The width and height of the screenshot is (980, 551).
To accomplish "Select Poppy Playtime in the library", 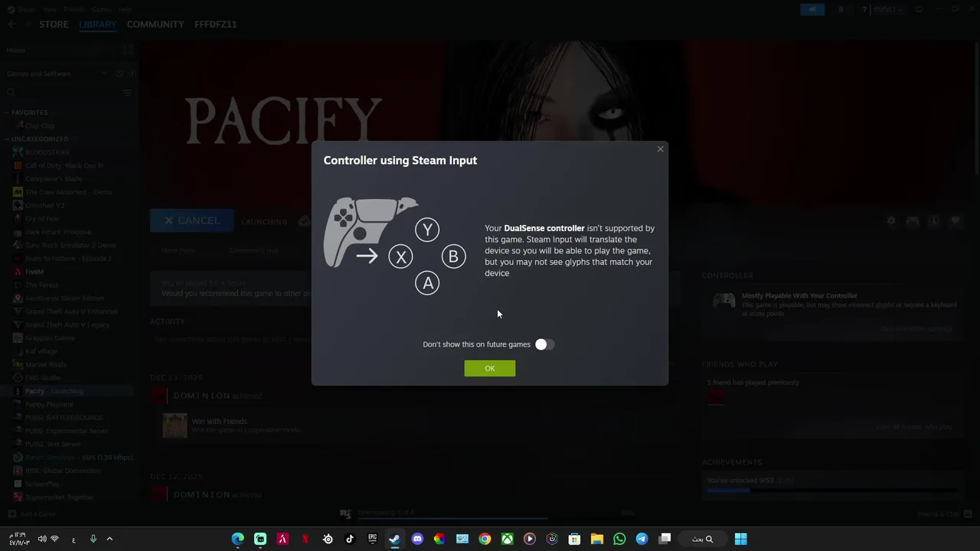I will pyautogui.click(x=49, y=404).
